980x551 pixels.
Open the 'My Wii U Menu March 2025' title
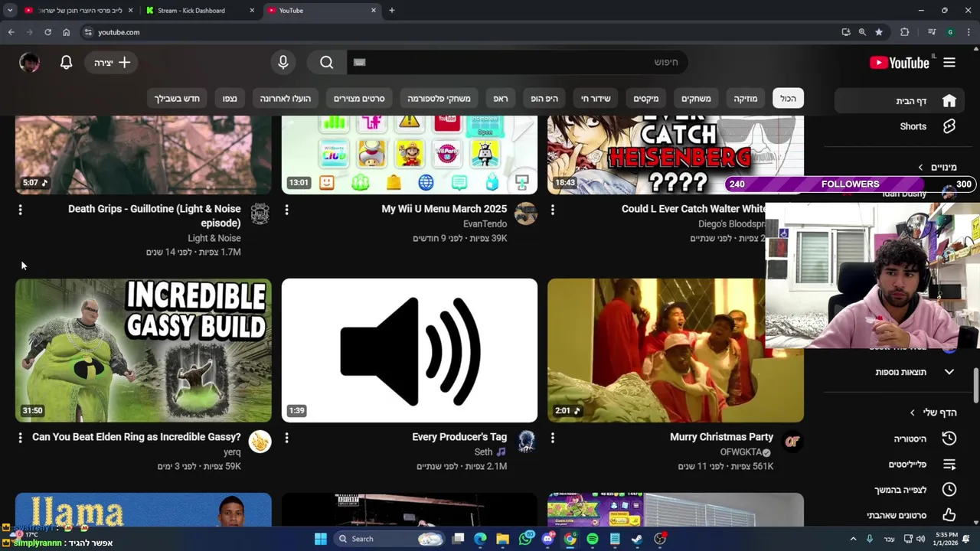[x=444, y=209]
